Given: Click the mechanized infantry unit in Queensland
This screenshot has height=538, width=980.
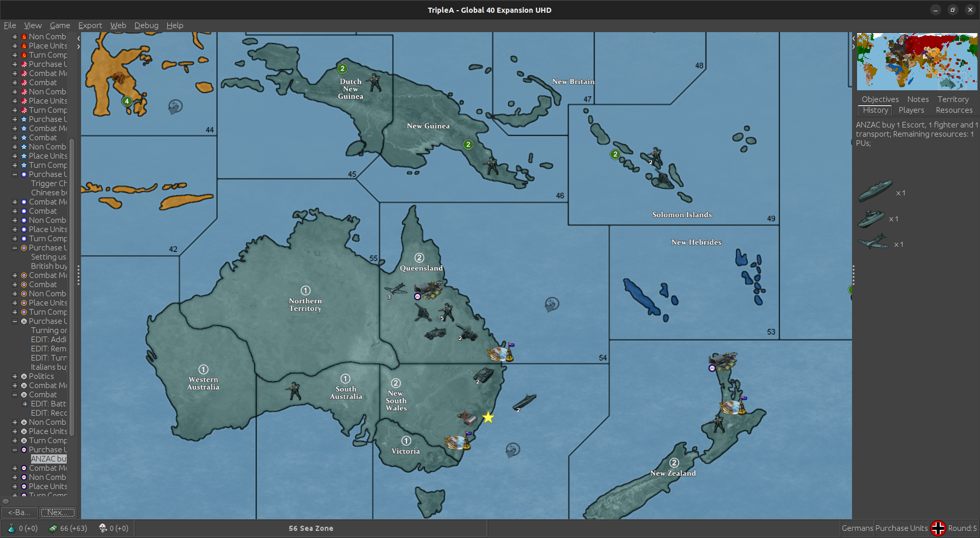Looking at the screenshot, I should tap(435, 334).
